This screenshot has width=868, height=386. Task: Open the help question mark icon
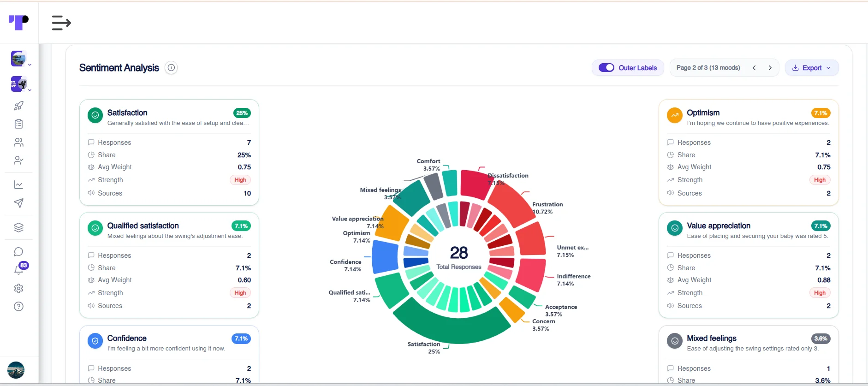(x=18, y=306)
